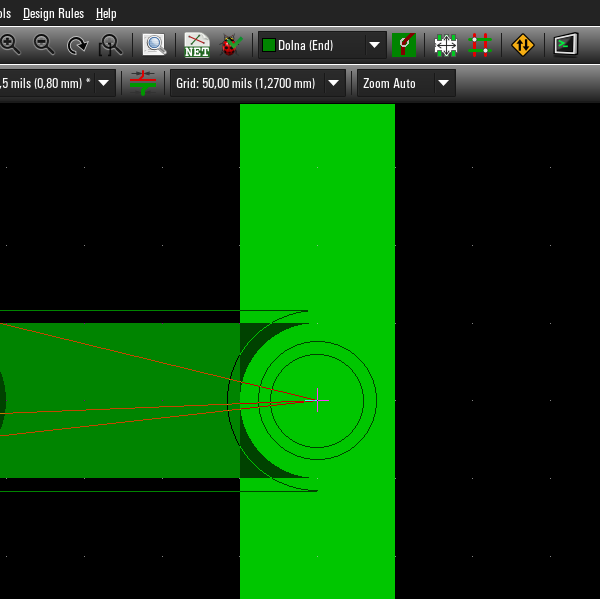Toggle automatic track width button
This screenshot has width=600, height=599.
143,83
